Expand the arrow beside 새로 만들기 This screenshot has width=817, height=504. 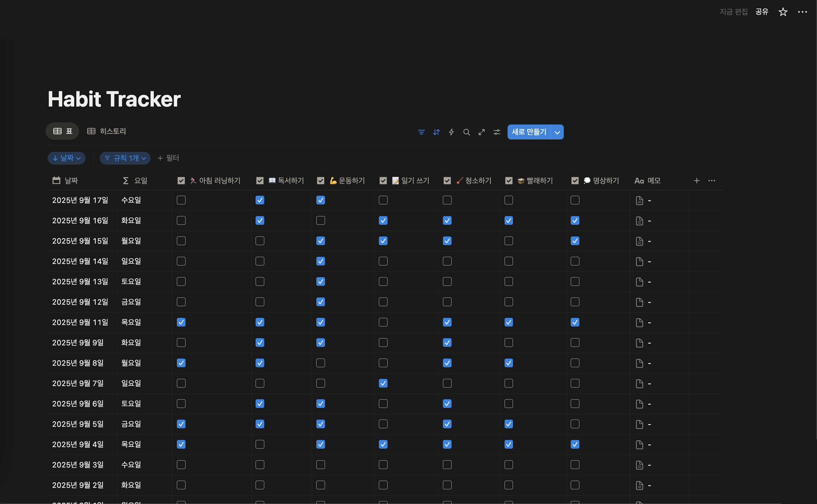(x=557, y=132)
